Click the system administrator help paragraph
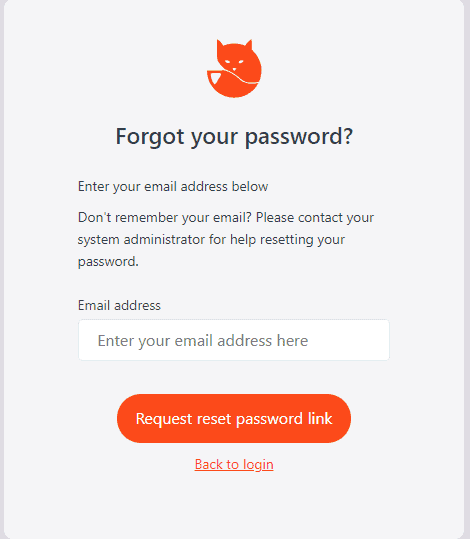Image resolution: width=470 pixels, height=539 pixels. [x=226, y=240]
